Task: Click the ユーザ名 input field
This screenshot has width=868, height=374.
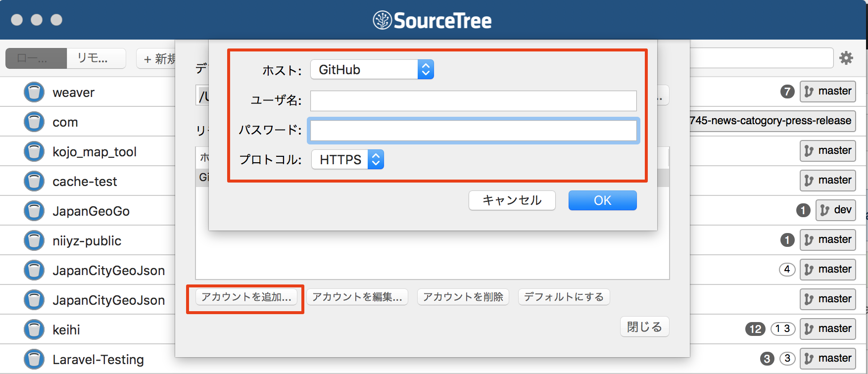Action: tap(474, 101)
